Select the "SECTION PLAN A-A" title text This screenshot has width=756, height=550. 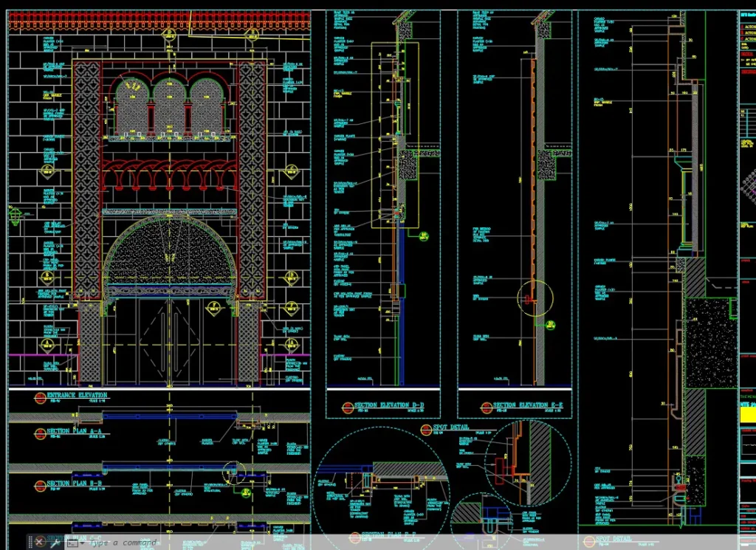coord(74,431)
